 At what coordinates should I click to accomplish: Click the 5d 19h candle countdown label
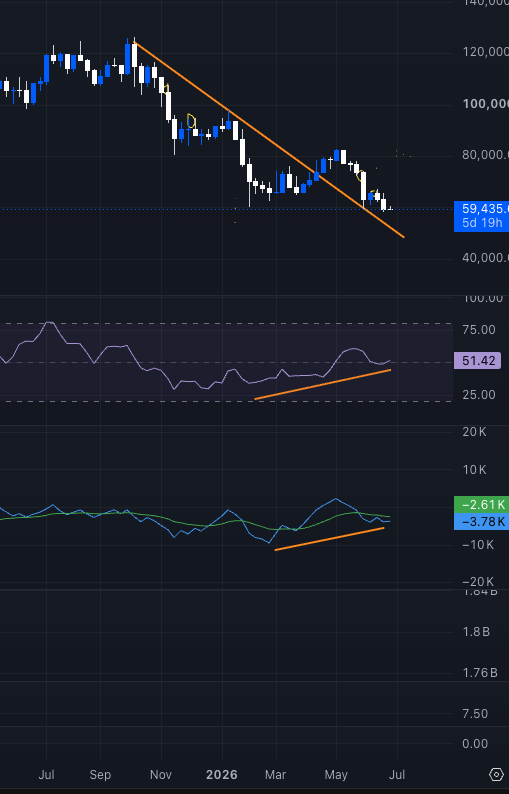[x=482, y=223]
